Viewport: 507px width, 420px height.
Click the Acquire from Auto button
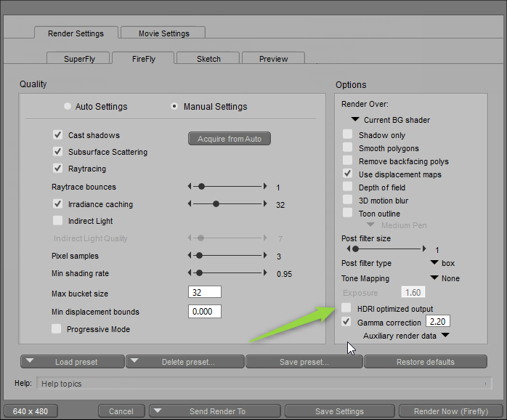click(x=230, y=139)
